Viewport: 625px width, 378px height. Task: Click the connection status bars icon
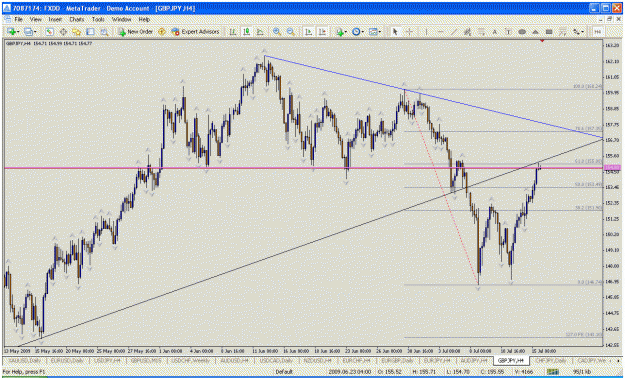point(552,372)
